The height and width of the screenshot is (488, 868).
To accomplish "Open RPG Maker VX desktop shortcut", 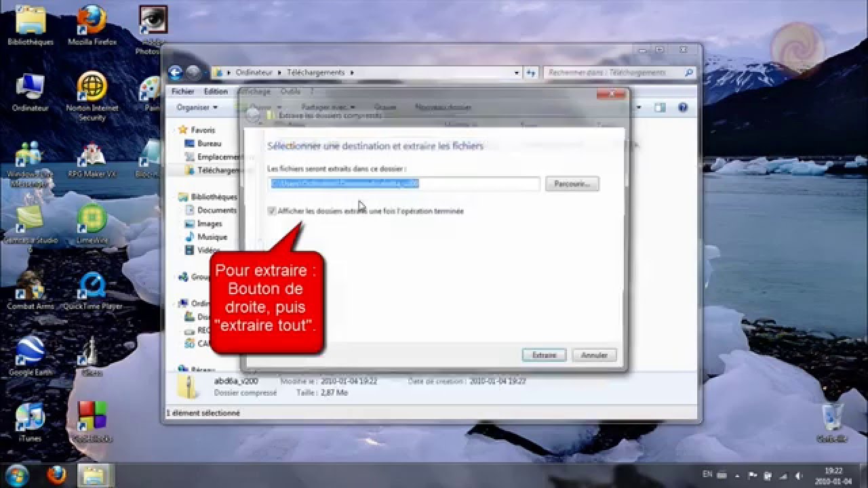I will 92,159.
